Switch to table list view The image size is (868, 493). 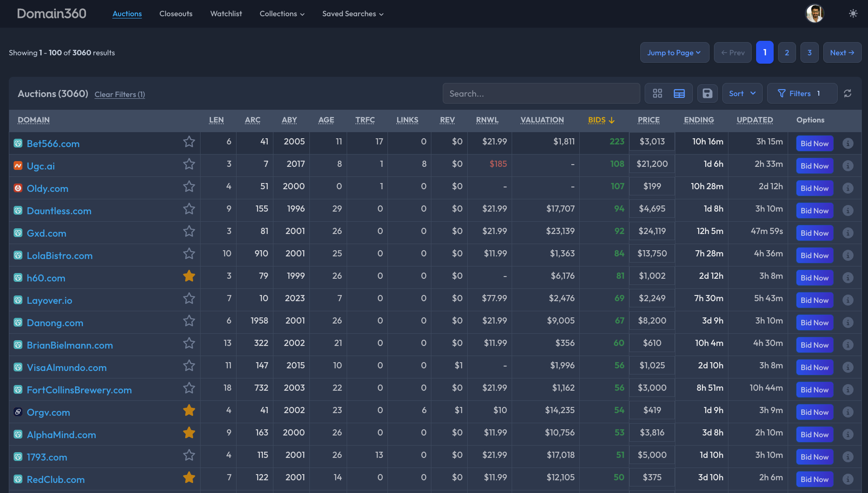(679, 94)
